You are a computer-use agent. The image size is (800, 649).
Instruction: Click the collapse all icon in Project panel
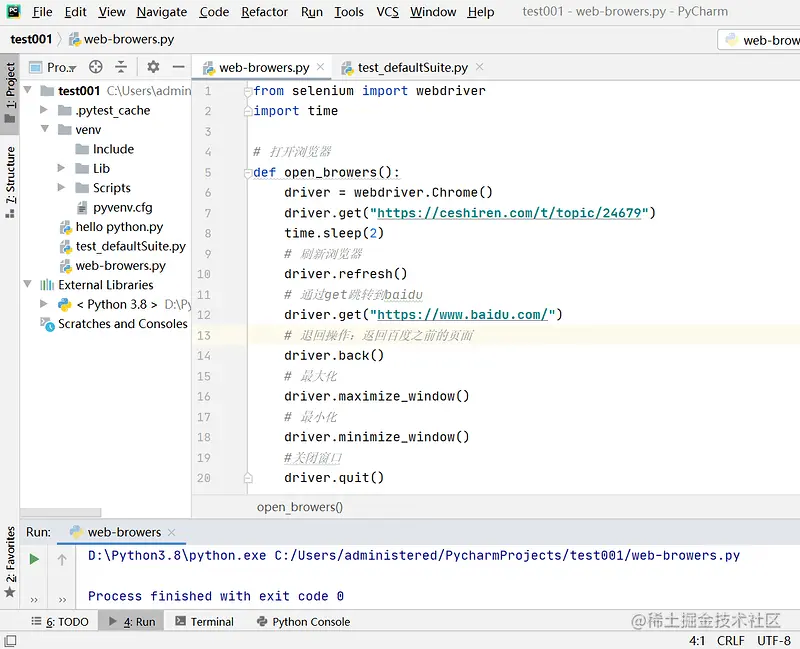pyautogui.click(x=121, y=67)
